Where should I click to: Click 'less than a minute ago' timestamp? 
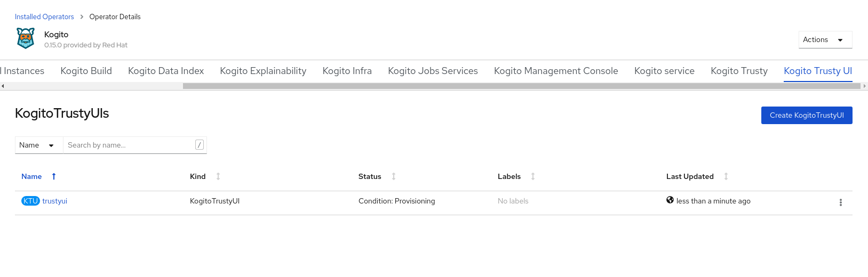coord(713,201)
